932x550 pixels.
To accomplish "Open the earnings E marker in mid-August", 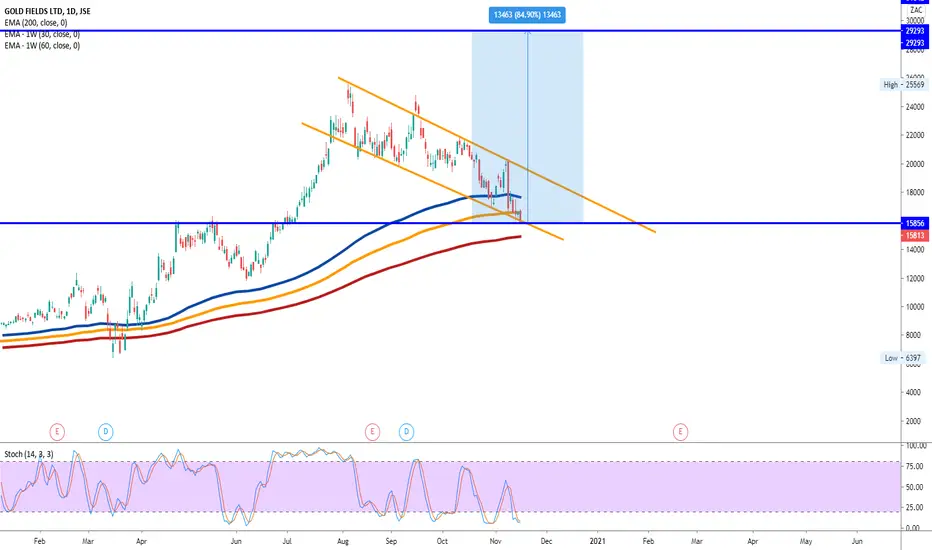I will point(372,432).
